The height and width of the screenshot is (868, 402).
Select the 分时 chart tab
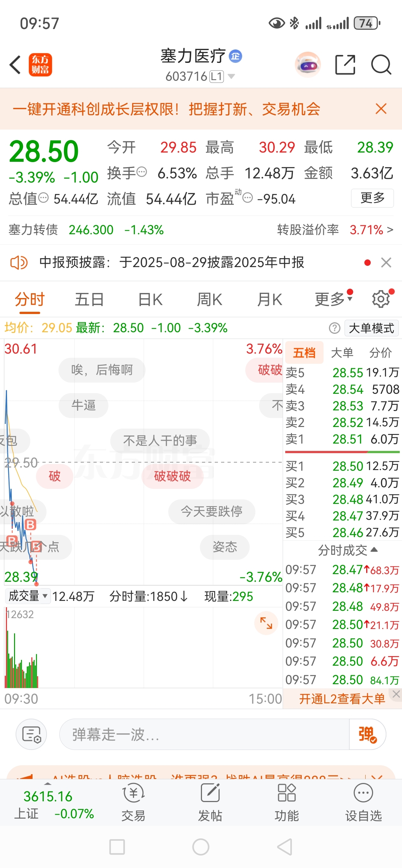[30, 300]
